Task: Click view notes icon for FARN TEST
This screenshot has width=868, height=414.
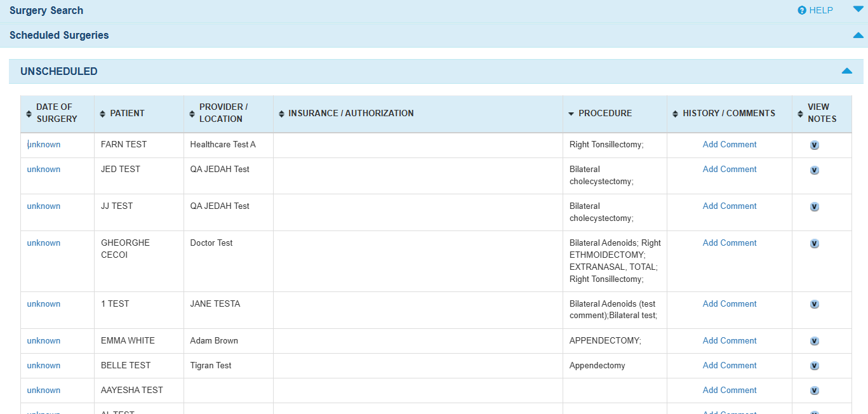Action: point(815,145)
